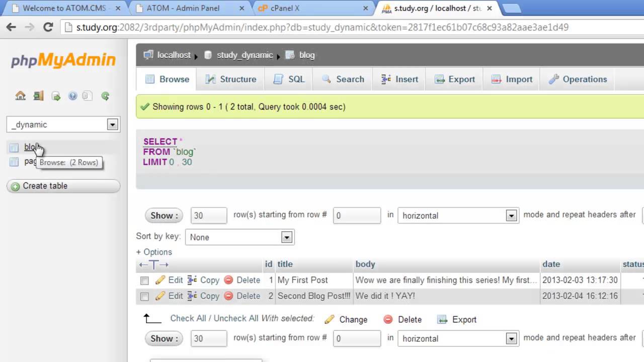Click the browser address bar
The height and width of the screenshot is (362, 644).
352,27
